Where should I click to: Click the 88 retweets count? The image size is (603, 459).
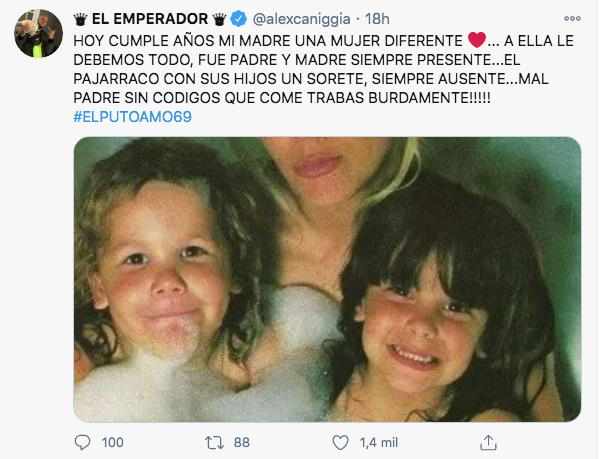(x=242, y=442)
